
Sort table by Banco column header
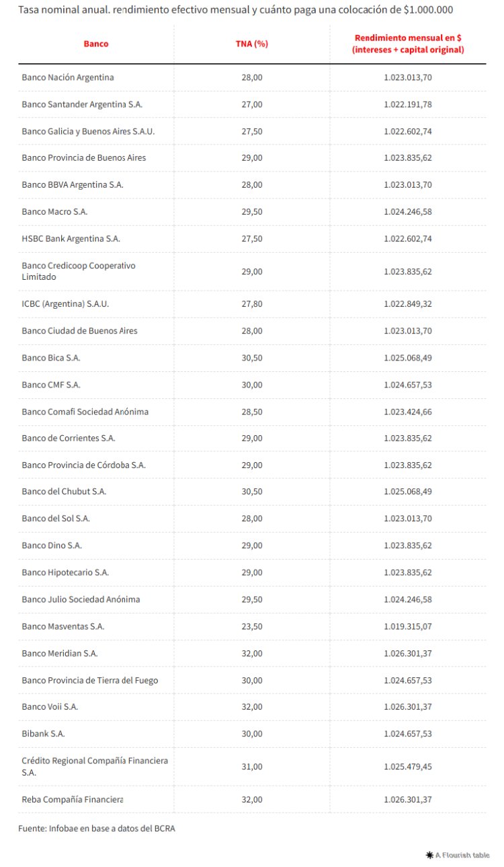point(96,44)
